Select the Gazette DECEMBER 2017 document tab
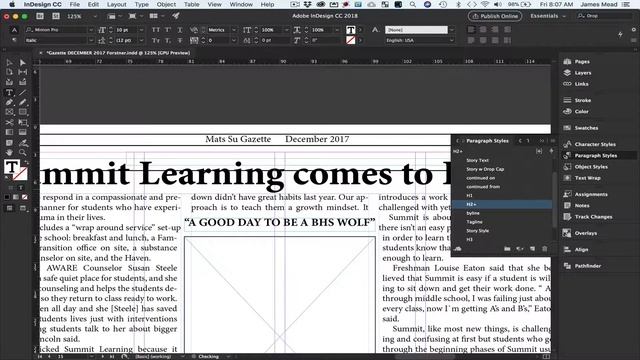The height and width of the screenshot is (360, 640). 118,53
